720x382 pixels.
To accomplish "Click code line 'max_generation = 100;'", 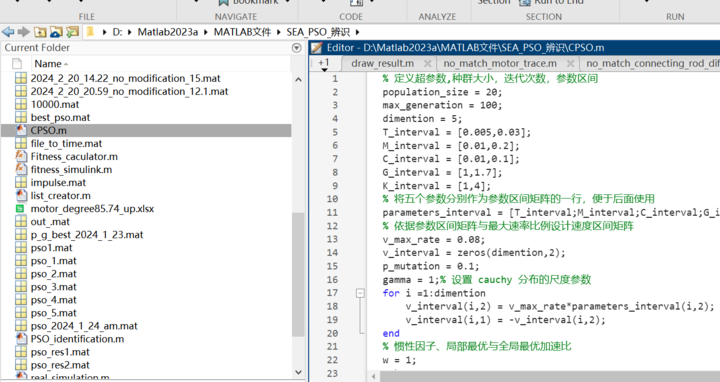I will [x=442, y=106].
